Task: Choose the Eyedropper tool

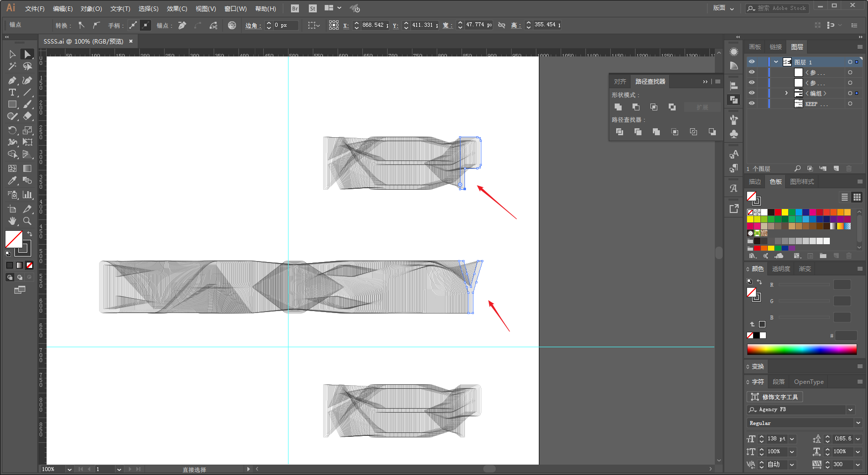Action: pyautogui.click(x=12, y=181)
